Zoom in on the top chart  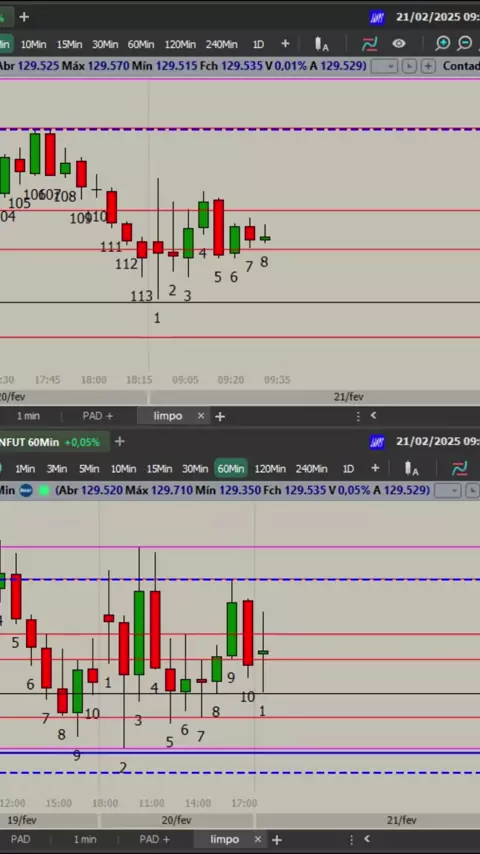pyautogui.click(x=442, y=44)
